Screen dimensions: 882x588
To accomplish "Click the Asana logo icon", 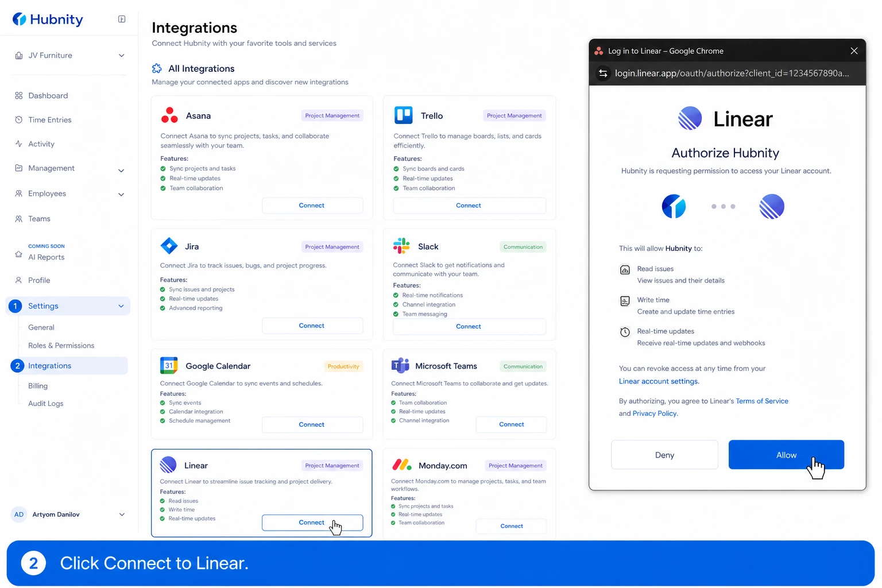I will pos(169,115).
